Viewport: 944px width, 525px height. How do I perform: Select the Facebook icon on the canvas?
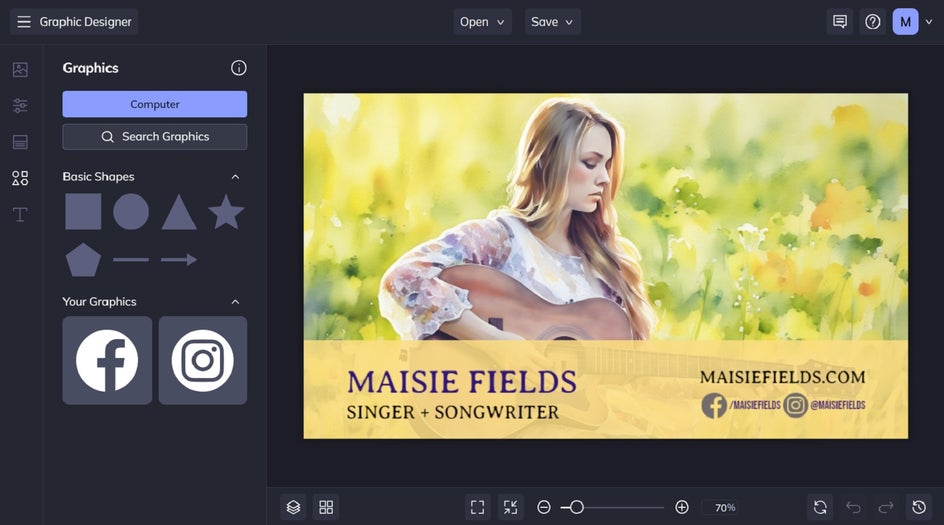(714, 405)
